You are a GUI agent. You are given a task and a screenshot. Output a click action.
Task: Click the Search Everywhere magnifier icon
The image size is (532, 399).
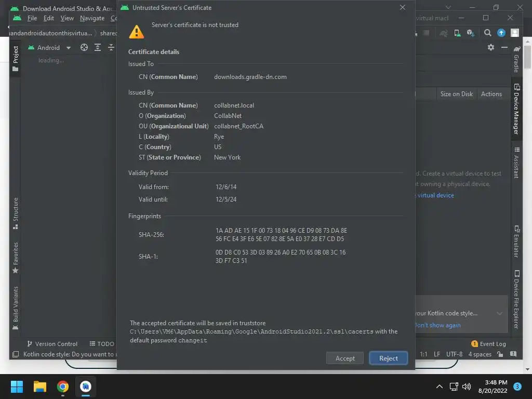tap(487, 33)
